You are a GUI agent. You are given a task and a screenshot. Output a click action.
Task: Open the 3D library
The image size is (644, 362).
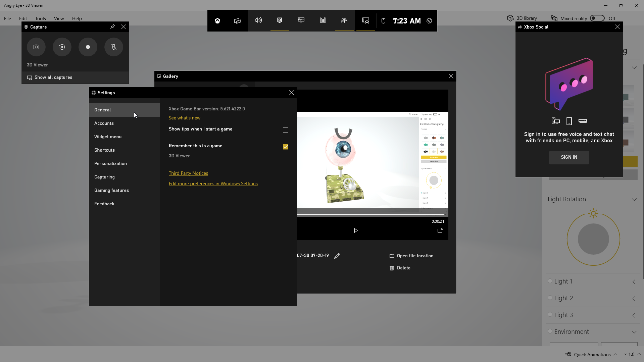522,18
